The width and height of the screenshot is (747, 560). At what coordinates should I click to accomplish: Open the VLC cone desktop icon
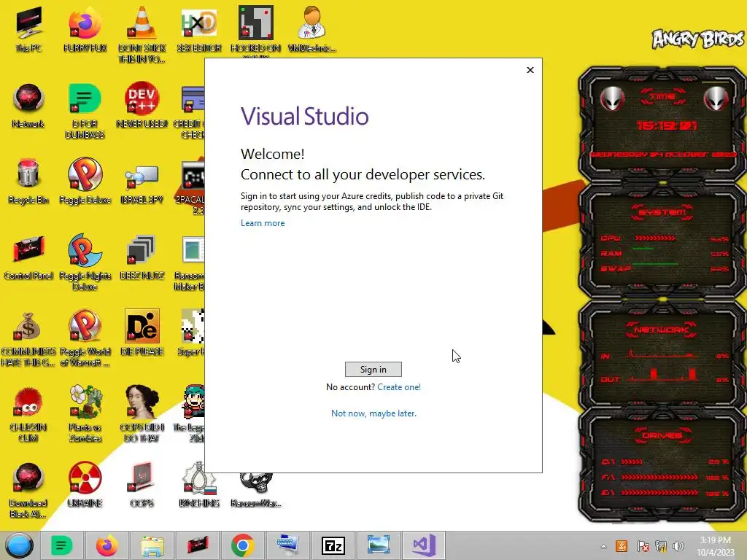click(142, 34)
